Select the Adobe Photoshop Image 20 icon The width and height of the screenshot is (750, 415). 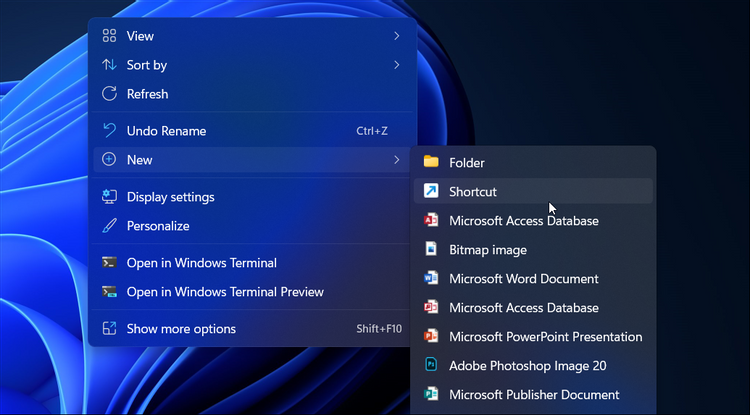[431, 365]
